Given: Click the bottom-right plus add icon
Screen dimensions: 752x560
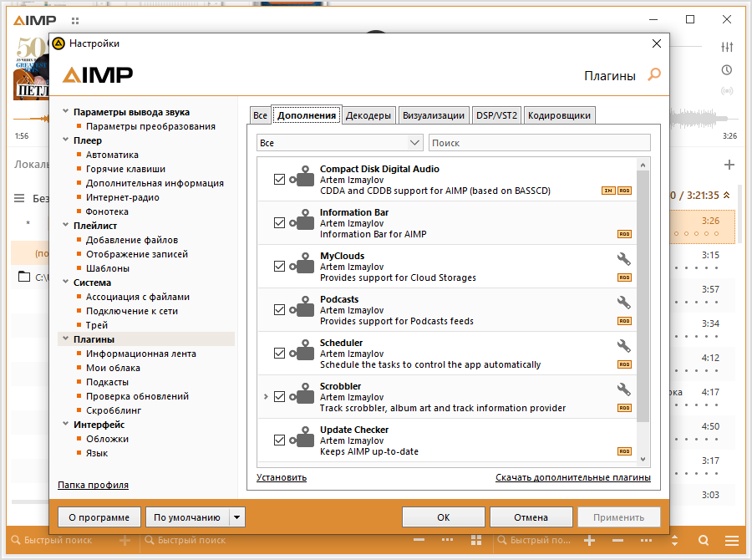Looking at the screenshot, I should 589,540.
